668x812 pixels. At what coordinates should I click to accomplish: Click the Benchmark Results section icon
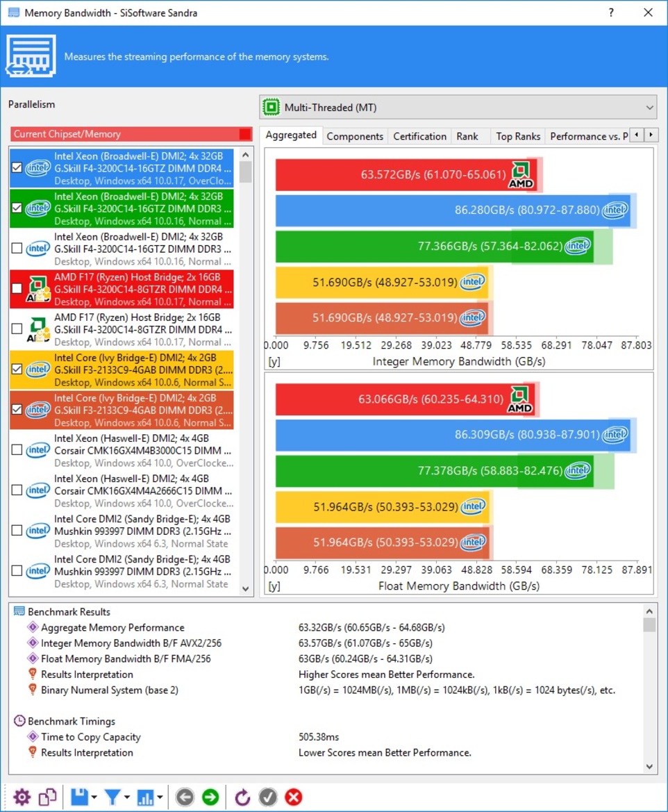19,611
